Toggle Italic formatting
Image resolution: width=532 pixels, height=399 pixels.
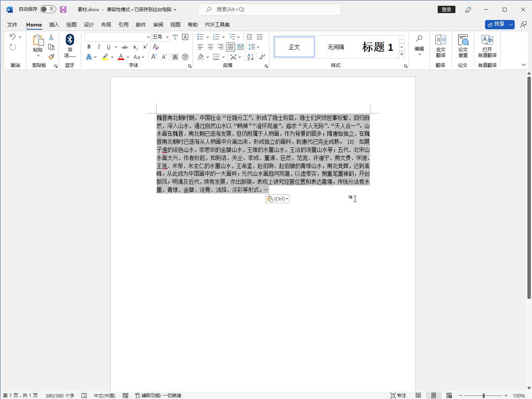(x=99, y=47)
